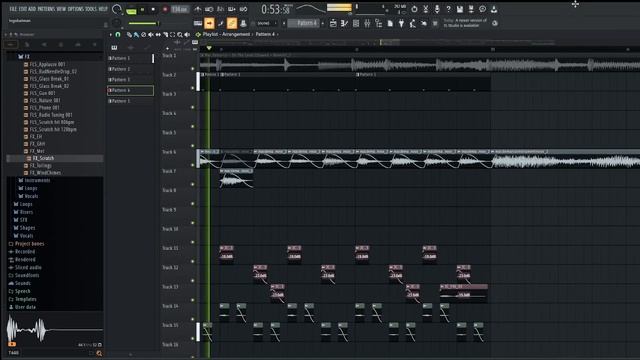Screen dimensions: 640x360
Task: Open the Browser view icon
Action: tap(379, 24)
